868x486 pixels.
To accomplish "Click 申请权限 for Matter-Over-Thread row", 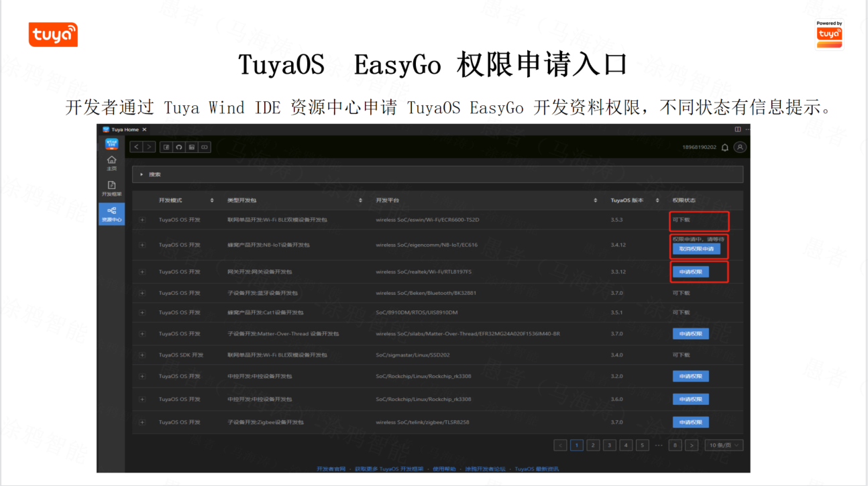I will pyautogui.click(x=690, y=334).
